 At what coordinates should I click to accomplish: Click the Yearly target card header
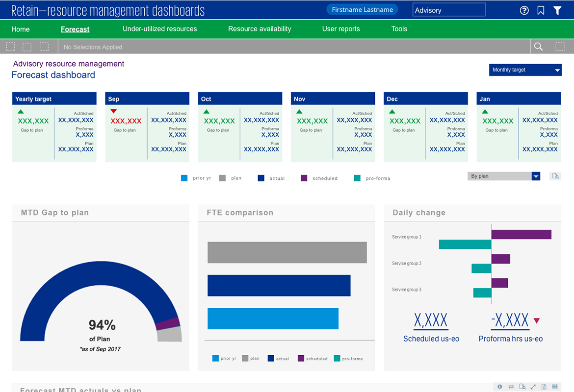54,98
